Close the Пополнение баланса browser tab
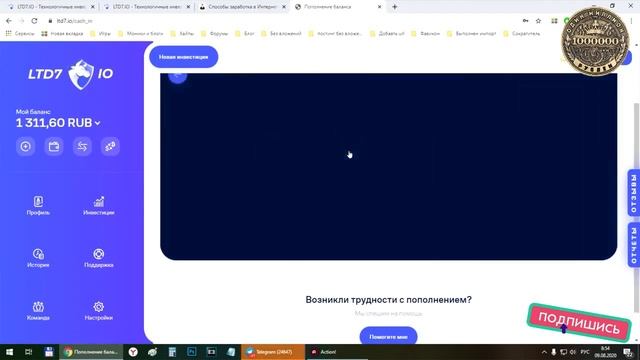The width and height of the screenshot is (640, 360). [x=380, y=7]
